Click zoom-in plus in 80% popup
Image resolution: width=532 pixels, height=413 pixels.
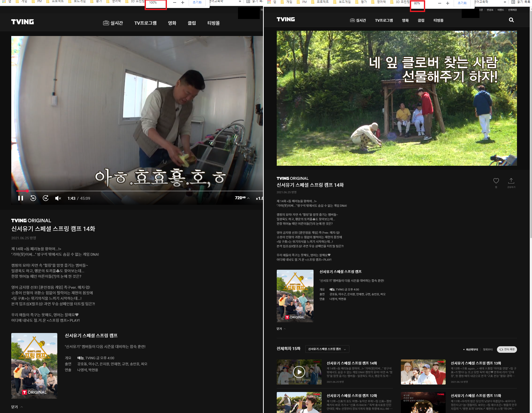[448, 3]
